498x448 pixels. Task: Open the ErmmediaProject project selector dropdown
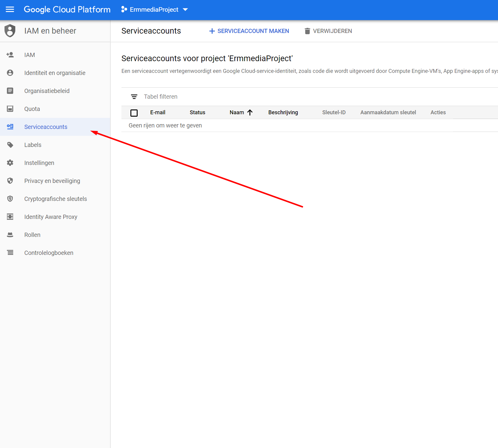(154, 10)
